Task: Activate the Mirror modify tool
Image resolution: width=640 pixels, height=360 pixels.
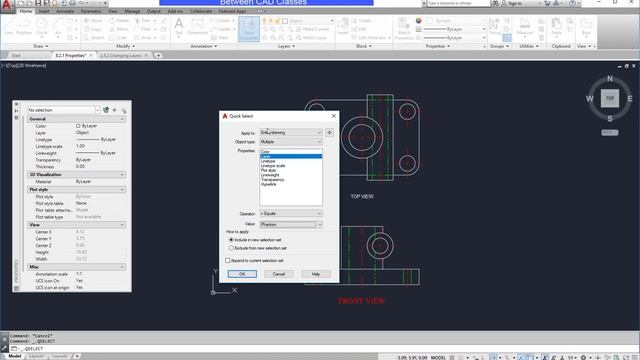Action: (x=119, y=29)
